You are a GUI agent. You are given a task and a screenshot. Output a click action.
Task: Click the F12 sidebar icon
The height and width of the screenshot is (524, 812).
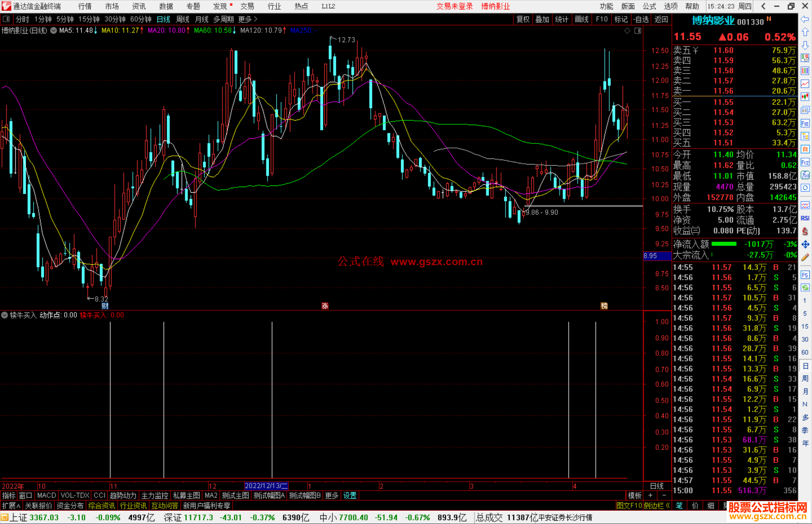(805, 162)
